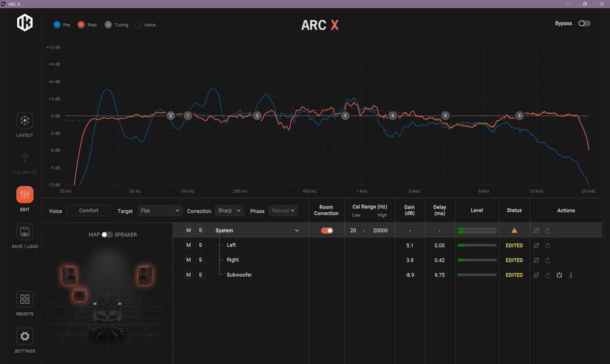Select EQ node 3 on graph
This screenshot has height=364, width=610.
pos(345,116)
